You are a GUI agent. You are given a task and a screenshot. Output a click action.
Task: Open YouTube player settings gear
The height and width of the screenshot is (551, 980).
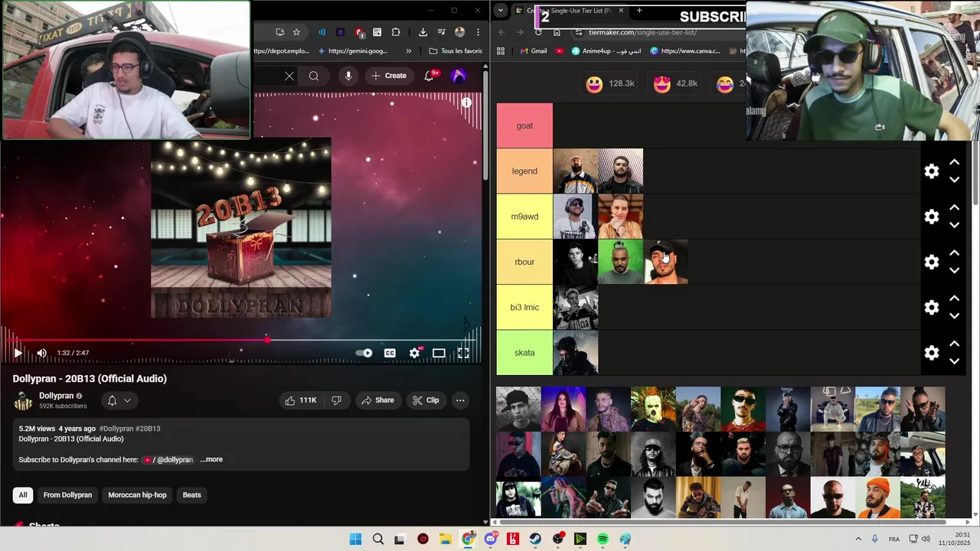point(414,353)
